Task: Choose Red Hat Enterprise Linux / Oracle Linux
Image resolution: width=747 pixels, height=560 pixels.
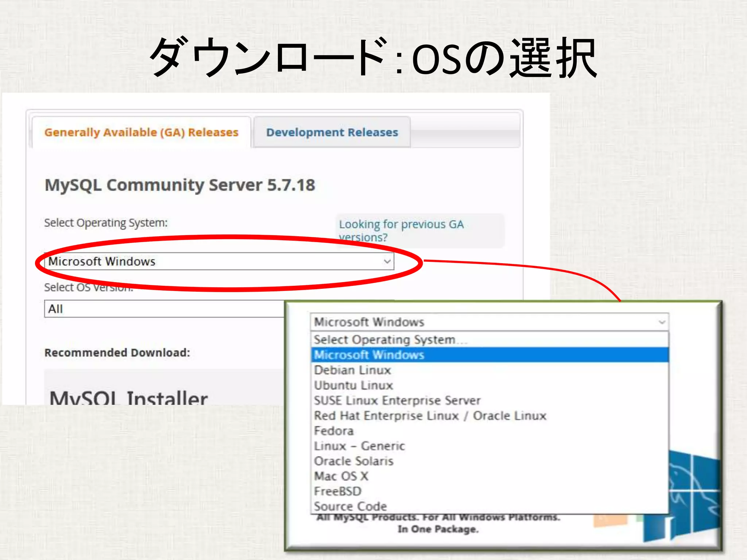Action: tap(430, 416)
